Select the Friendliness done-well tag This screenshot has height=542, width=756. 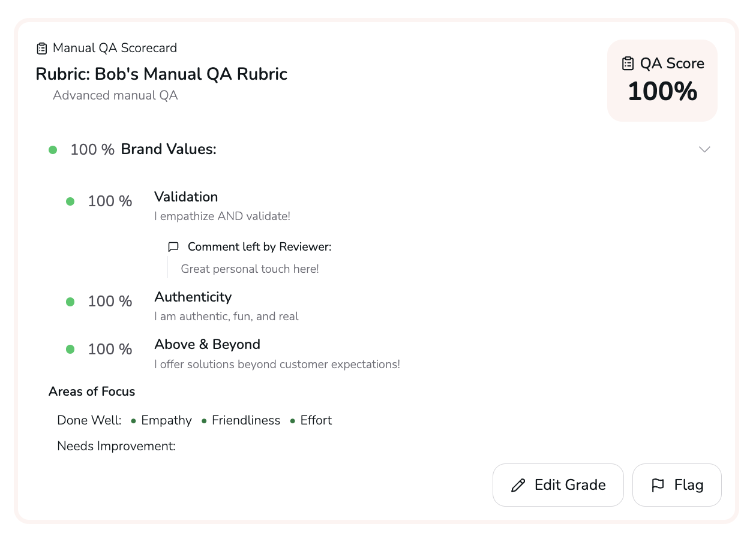[x=246, y=420]
